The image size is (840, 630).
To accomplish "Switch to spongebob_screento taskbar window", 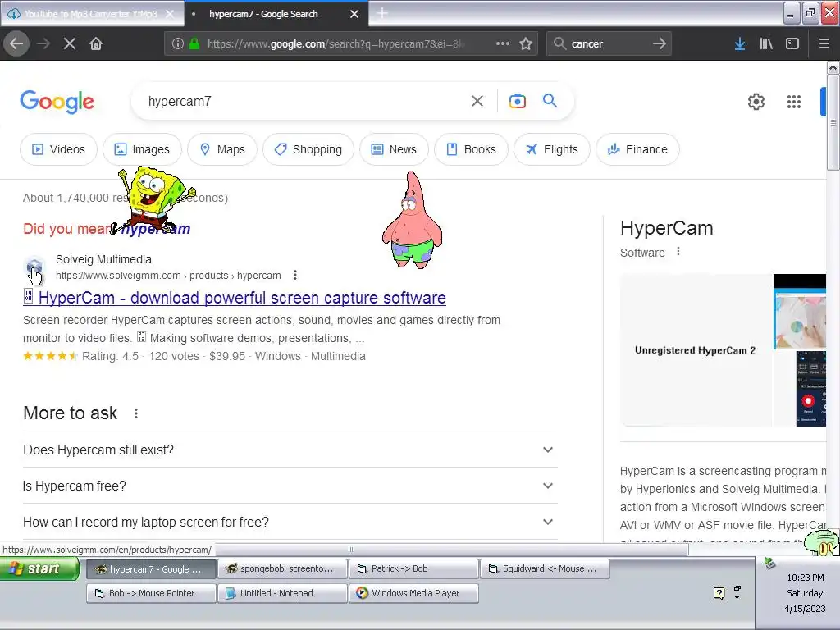I will tap(282, 569).
